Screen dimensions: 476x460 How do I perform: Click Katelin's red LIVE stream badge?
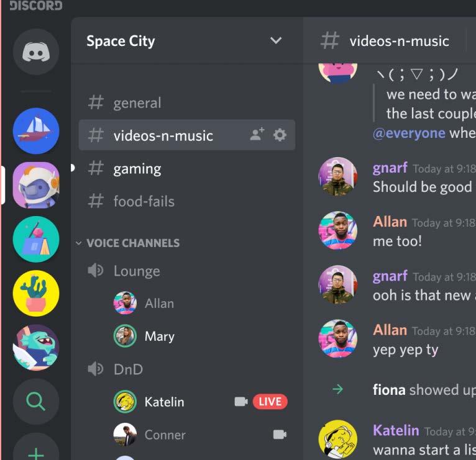tap(270, 402)
